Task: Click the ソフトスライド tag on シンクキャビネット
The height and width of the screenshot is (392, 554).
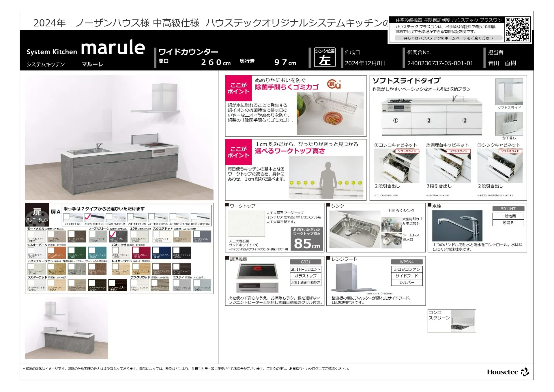Action: (x=510, y=151)
